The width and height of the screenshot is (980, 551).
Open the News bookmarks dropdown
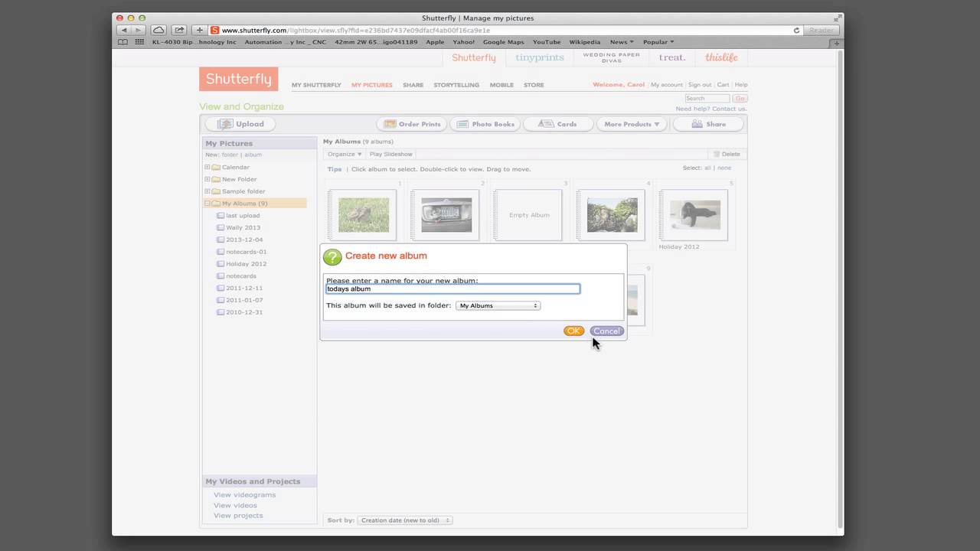coord(622,42)
